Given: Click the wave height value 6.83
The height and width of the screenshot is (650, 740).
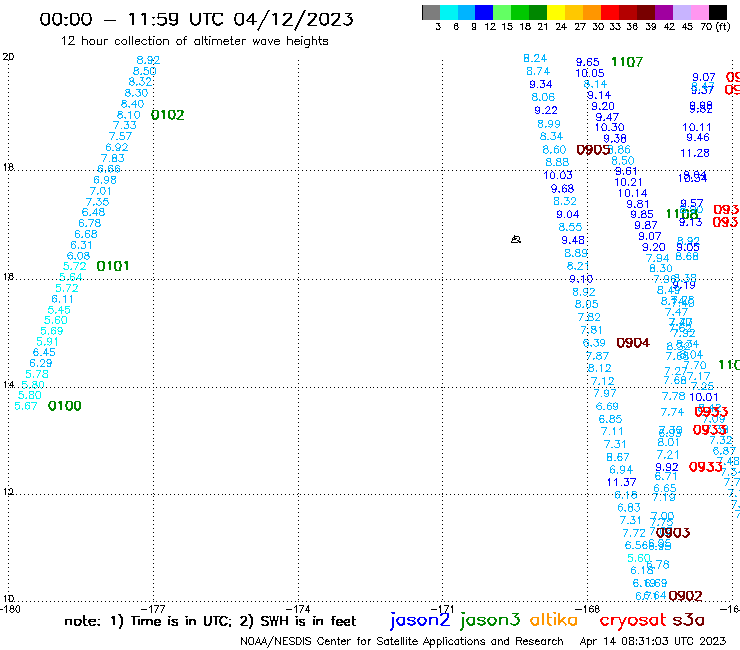Looking at the screenshot, I should [x=629, y=507].
